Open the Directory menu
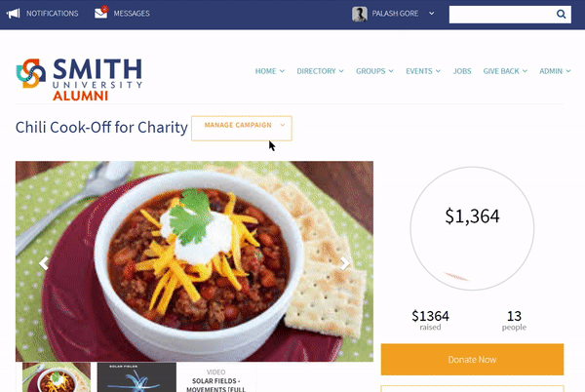Viewport: 585px width, 392px height. tap(320, 71)
